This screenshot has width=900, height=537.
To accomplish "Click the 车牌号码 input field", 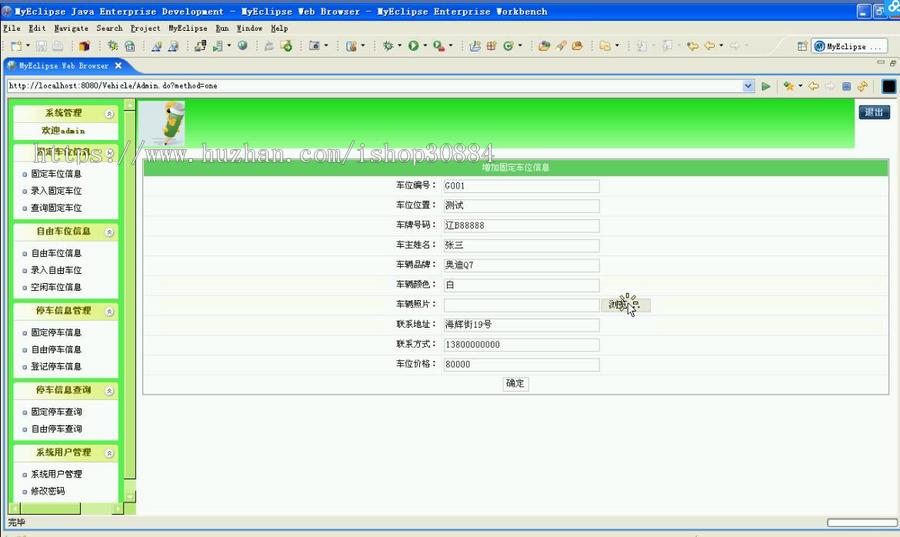I will [521, 225].
